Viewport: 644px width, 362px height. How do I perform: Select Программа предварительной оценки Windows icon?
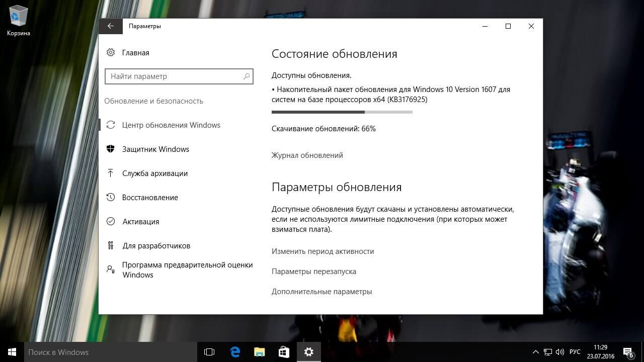[111, 269]
